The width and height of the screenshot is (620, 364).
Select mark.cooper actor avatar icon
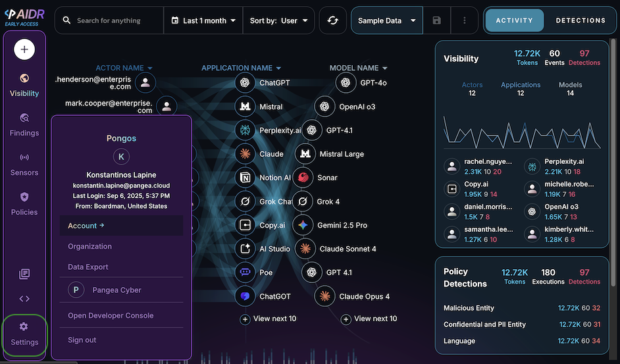tap(167, 106)
